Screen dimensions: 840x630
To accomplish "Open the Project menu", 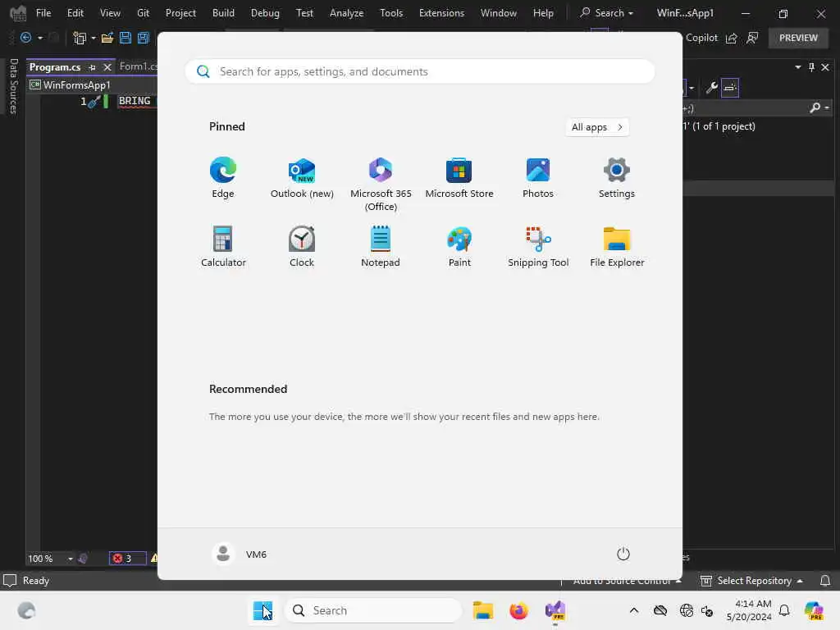I will point(180,13).
